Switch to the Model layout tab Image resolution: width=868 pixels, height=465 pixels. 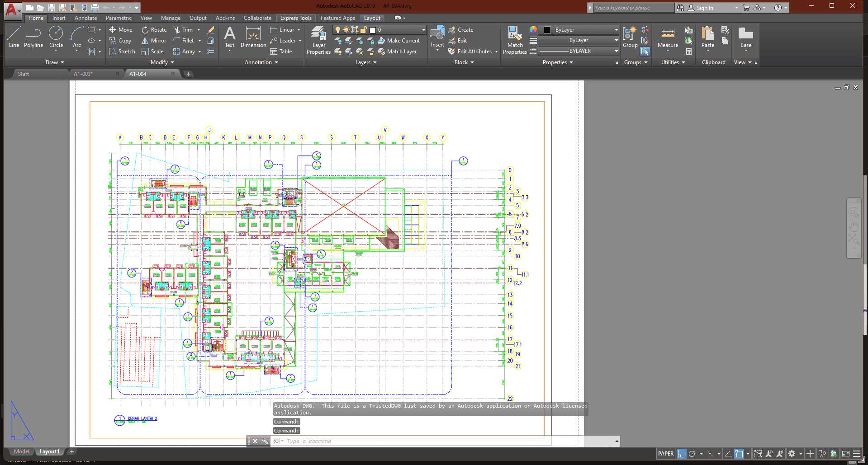click(21, 451)
